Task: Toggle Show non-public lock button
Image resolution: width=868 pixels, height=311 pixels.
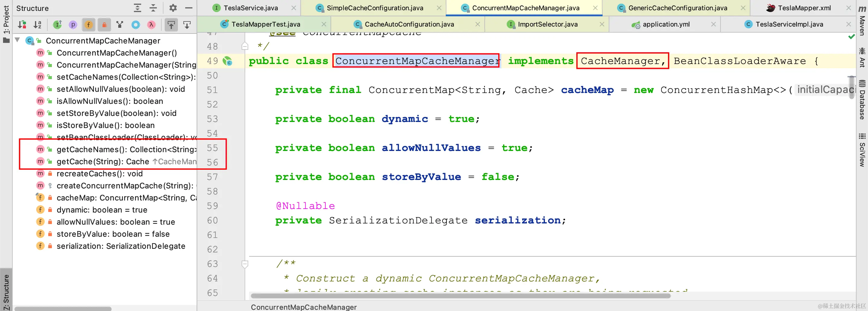Action: [104, 25]
